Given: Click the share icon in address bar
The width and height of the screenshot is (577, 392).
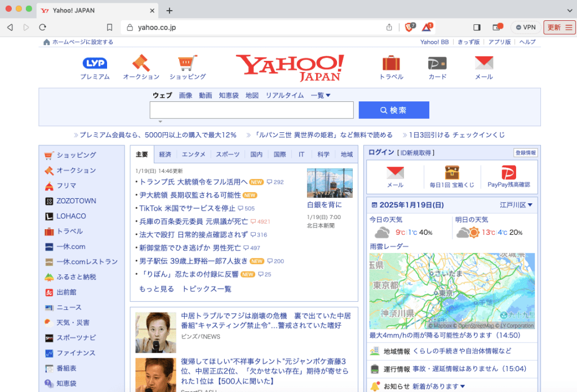Looking at the screenshot, I should pyautogui.click(x=389, y=27).
